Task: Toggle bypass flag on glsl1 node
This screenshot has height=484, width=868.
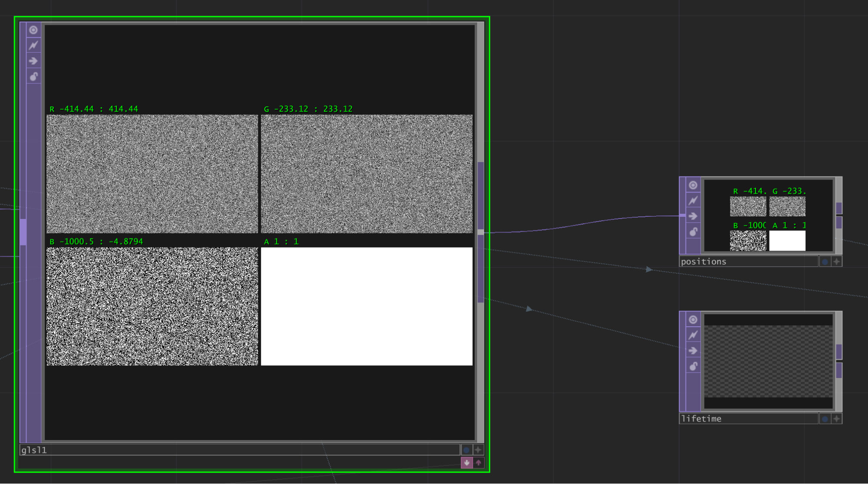Action: [x=33, y=45]
